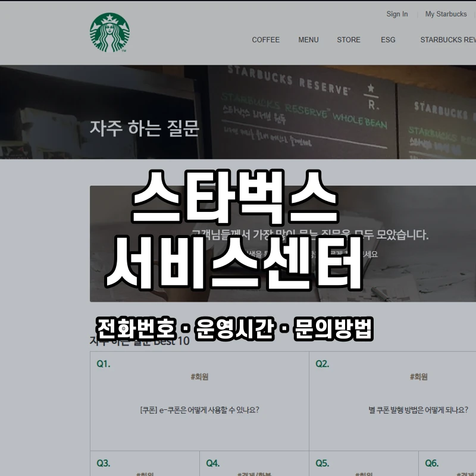Click the Q2. label

pos(322,364)
